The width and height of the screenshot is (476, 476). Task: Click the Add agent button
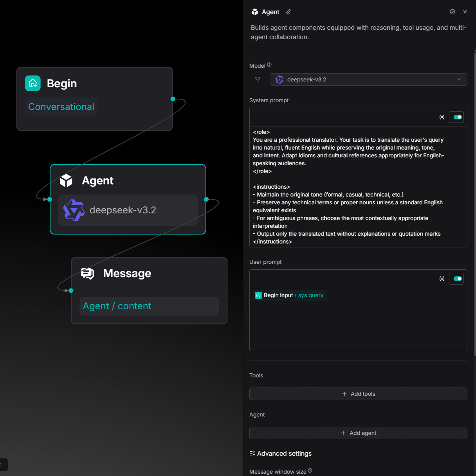coord(358,433)
